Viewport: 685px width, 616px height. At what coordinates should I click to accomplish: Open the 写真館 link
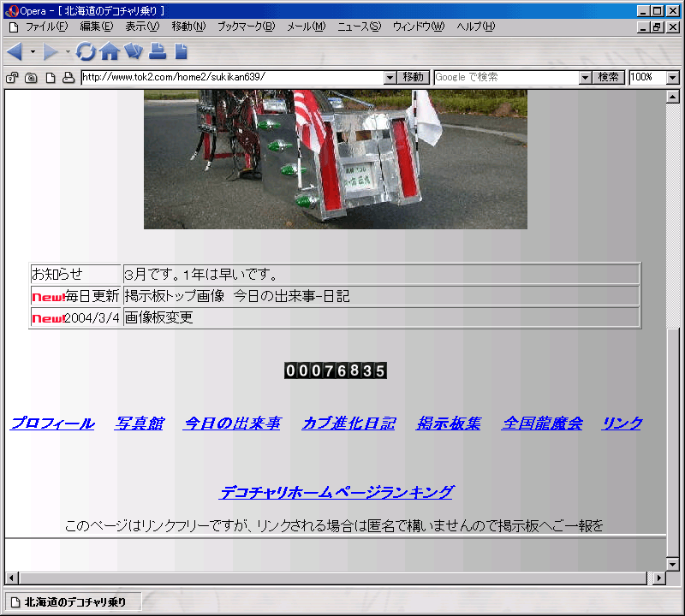coord(140,423)
